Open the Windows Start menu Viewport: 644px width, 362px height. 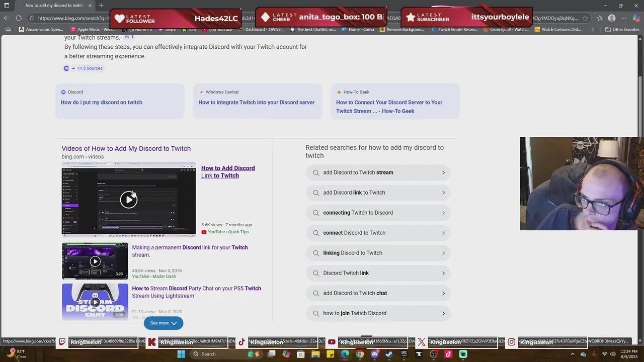181,354
